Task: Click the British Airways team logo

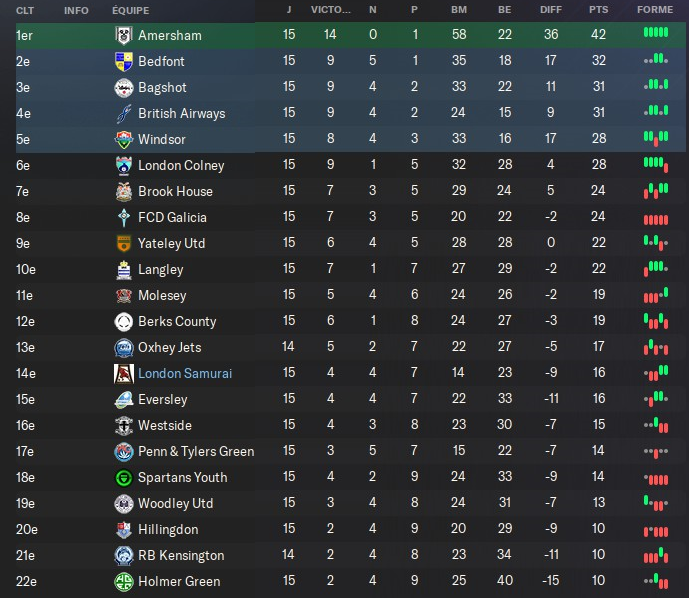Action: coord(123,113)
